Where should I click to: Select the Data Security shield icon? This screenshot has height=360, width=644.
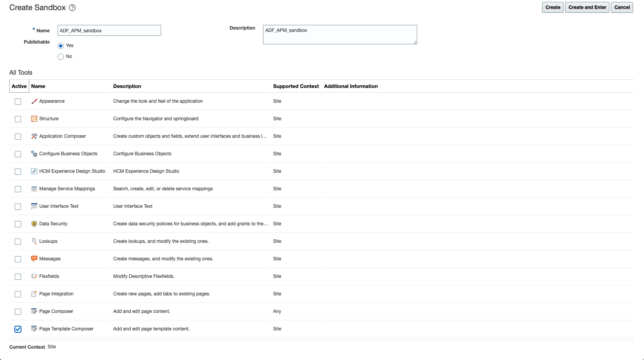coord(34,224)
